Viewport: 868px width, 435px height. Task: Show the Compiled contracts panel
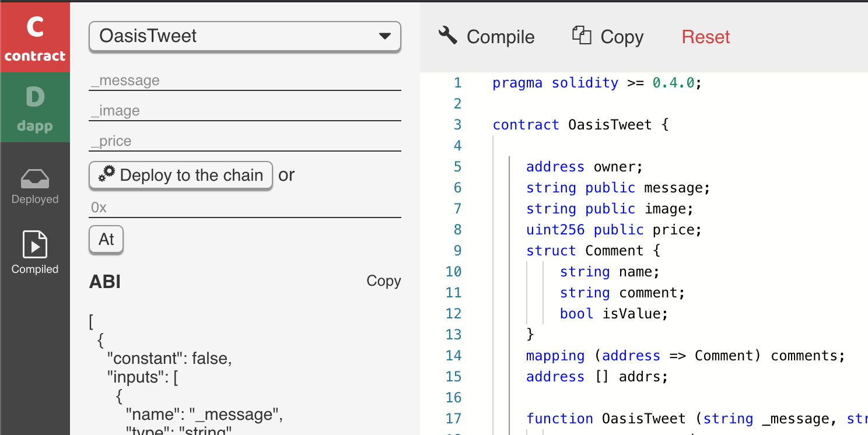35,252
